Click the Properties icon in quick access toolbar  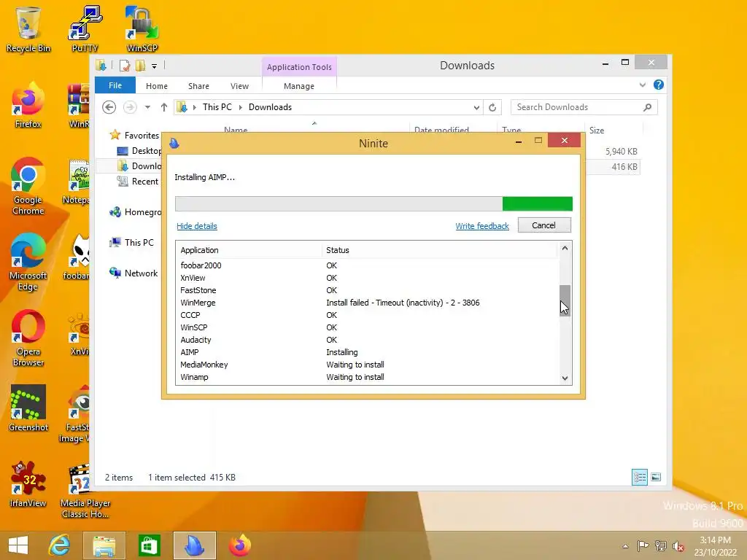tap(124, 66)
